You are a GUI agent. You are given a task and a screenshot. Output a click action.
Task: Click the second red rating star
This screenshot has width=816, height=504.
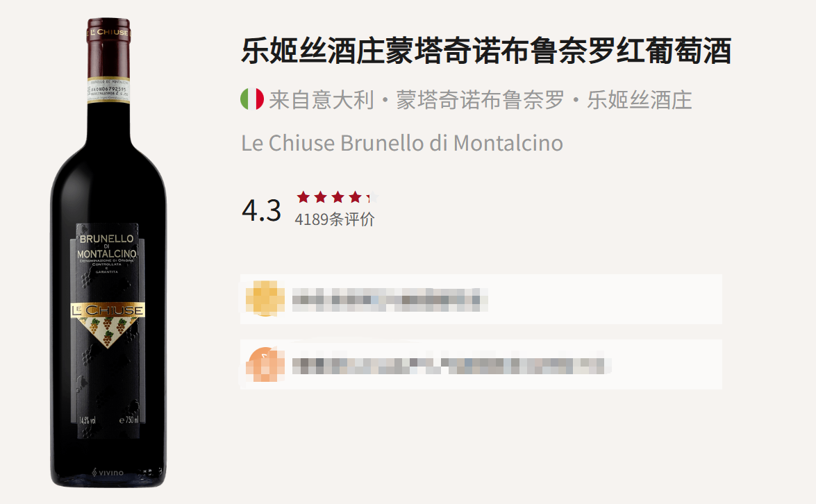tap(321, 197)
